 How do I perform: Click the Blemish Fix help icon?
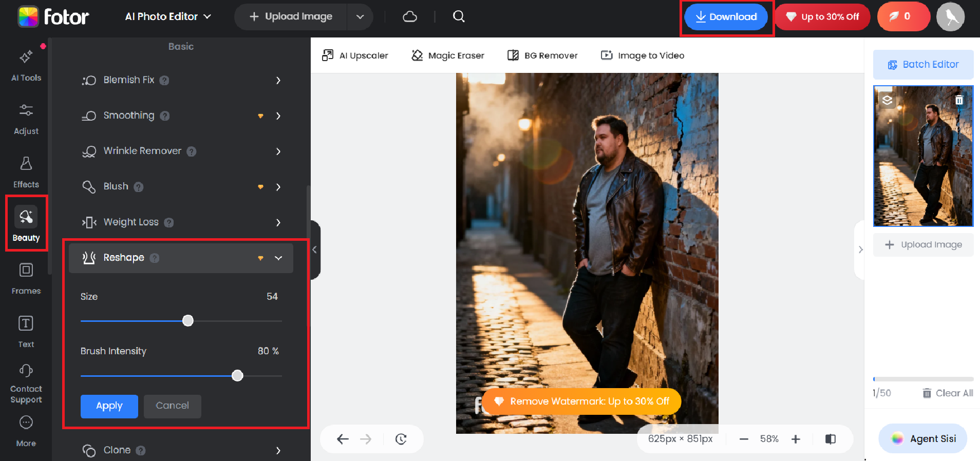click(x=164, y=80)
